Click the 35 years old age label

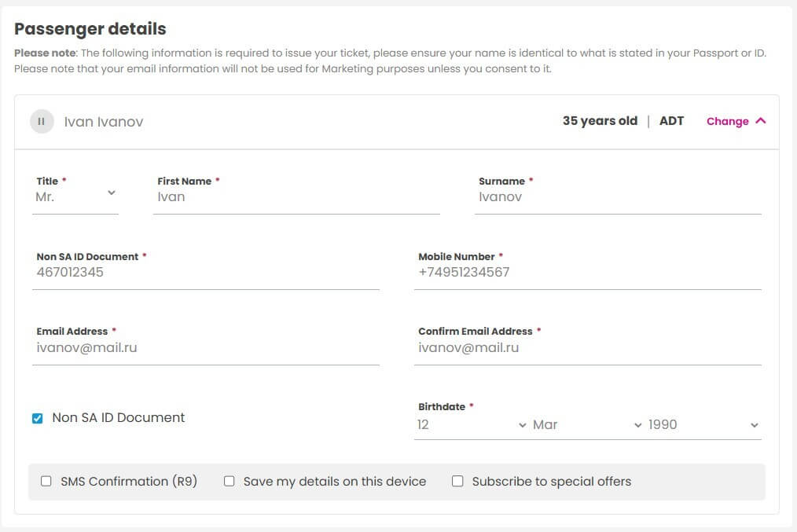pyautogui.click(x=600, y=121)
